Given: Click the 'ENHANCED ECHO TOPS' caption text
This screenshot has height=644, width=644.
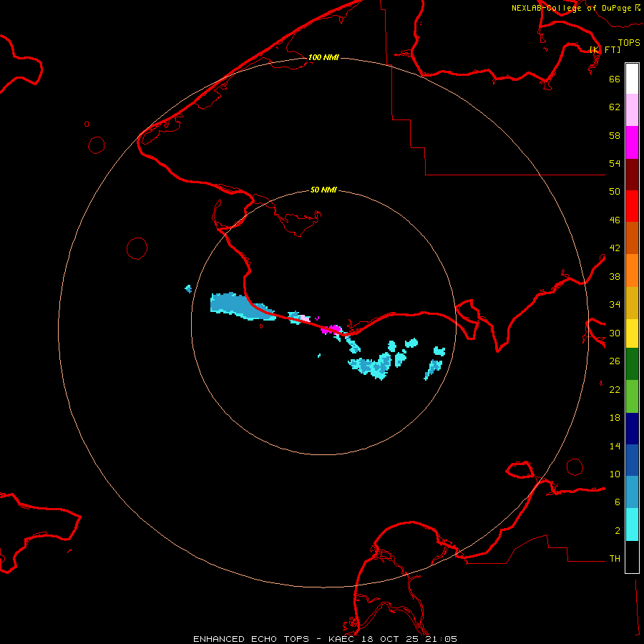Looking at the screenshot, I should point(251,639).
